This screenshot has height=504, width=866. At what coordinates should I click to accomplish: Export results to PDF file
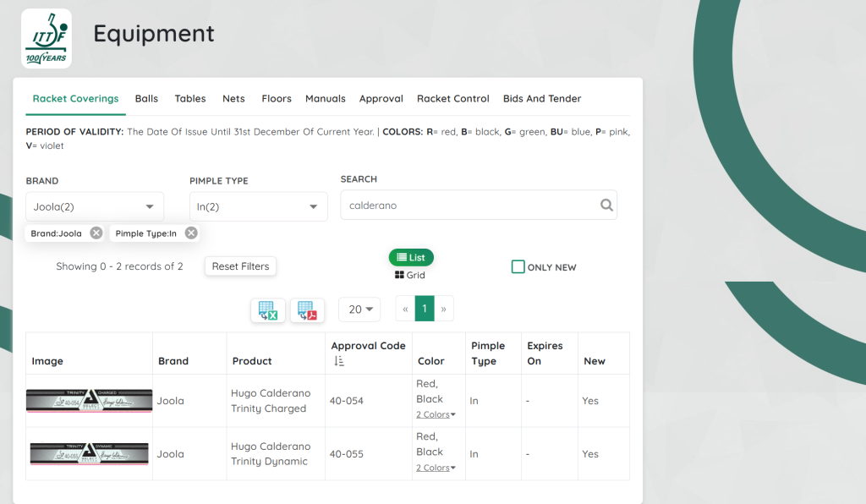click(x=307, y=310)
